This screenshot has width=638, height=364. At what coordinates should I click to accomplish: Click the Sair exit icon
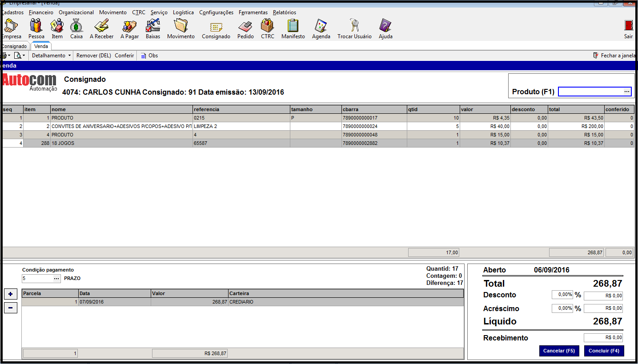point(628,27)
